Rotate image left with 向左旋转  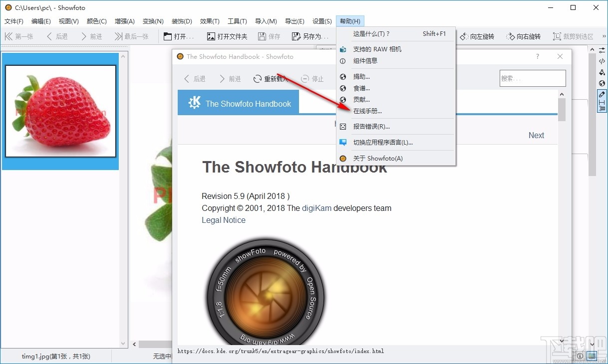(x=477, y=36)
